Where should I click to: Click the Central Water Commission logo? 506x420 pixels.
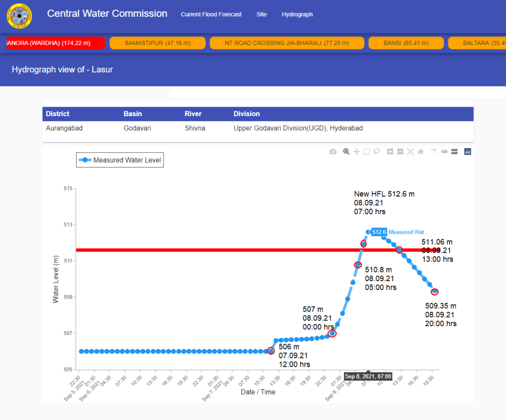(x=19, y=16)
